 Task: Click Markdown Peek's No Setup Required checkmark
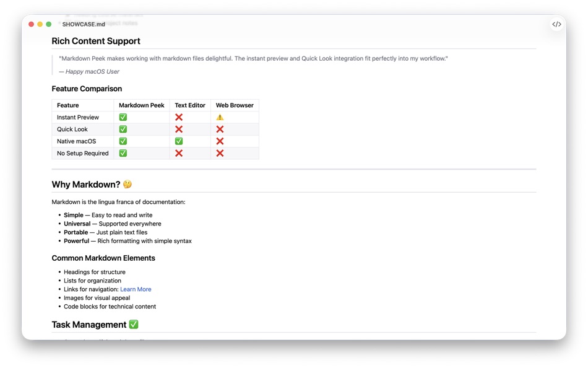pyautogui.click(x=123, y=153)
